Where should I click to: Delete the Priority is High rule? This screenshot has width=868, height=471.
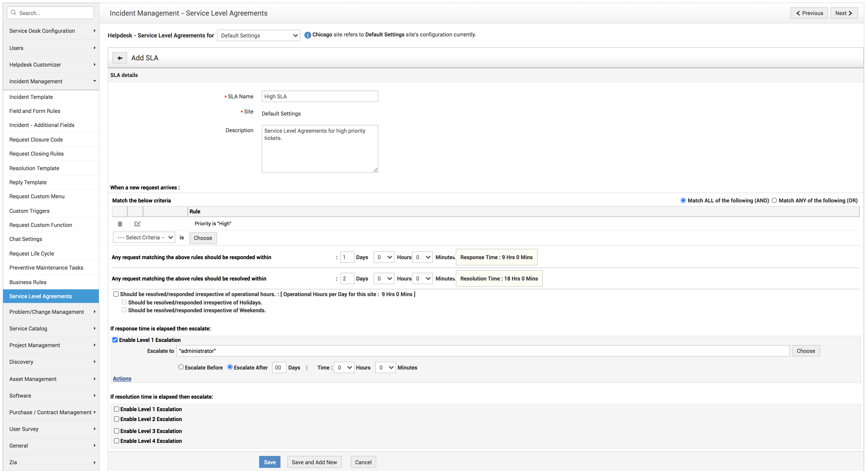(120, 224)
